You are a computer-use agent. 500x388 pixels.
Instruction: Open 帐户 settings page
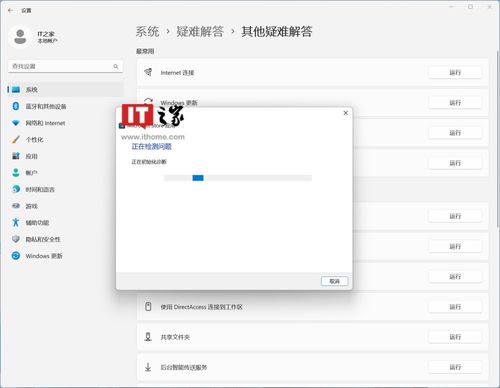[x=65, y=173]
